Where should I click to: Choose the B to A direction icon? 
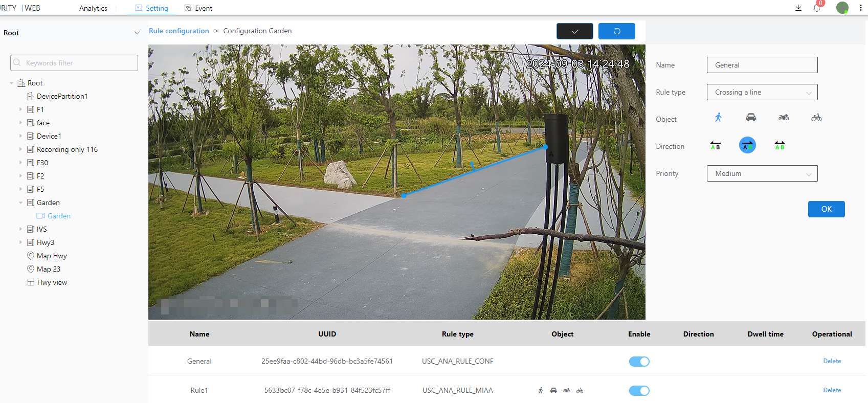(x=715, y=146)
